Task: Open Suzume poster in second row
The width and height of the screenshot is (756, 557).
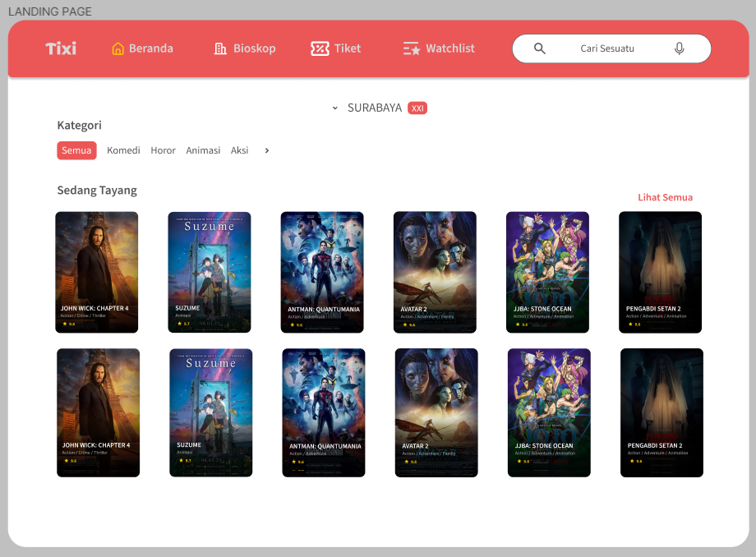Action: (x=210, y=413)
